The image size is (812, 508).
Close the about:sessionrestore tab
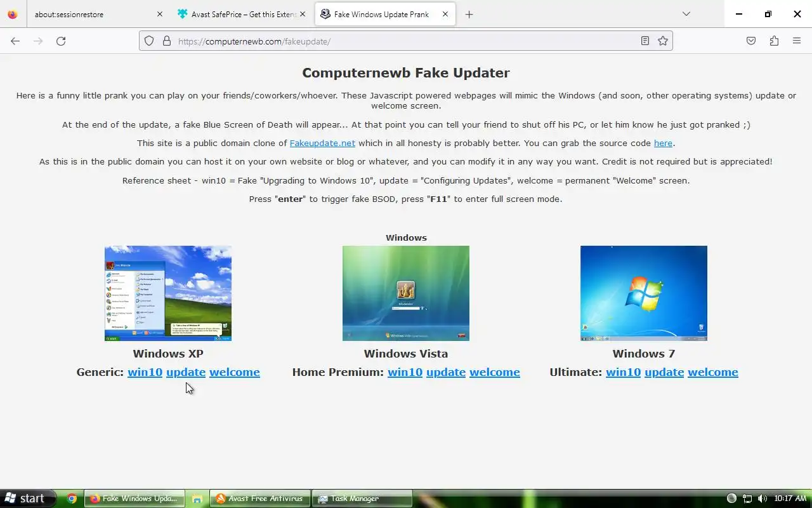click(x=159, y=15)
